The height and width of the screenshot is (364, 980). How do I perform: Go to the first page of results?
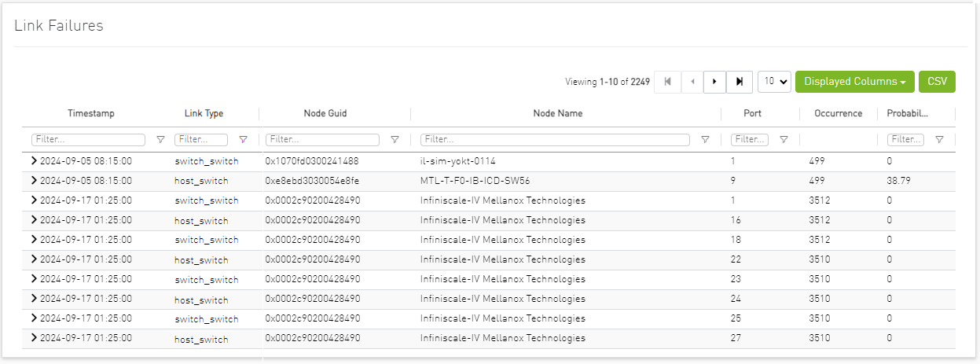point(667,82)
